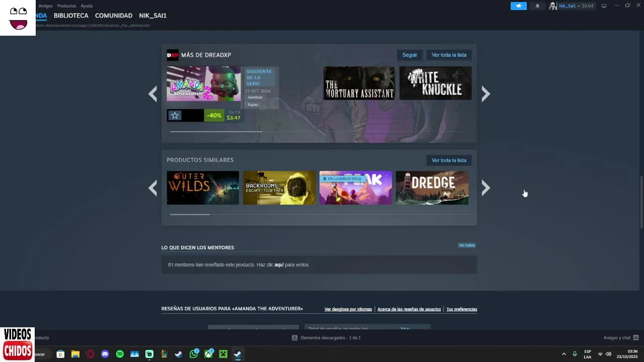Click Seguir to follow DreadXP
The height and width of the screenshot is (362, 644).
click(x=410, y=55)
